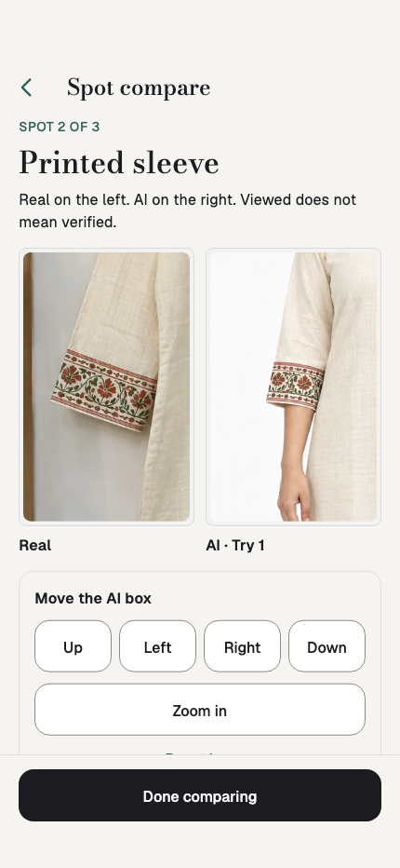Move the AI box Left
Screen dimensions: 400x868
[158, 646]
